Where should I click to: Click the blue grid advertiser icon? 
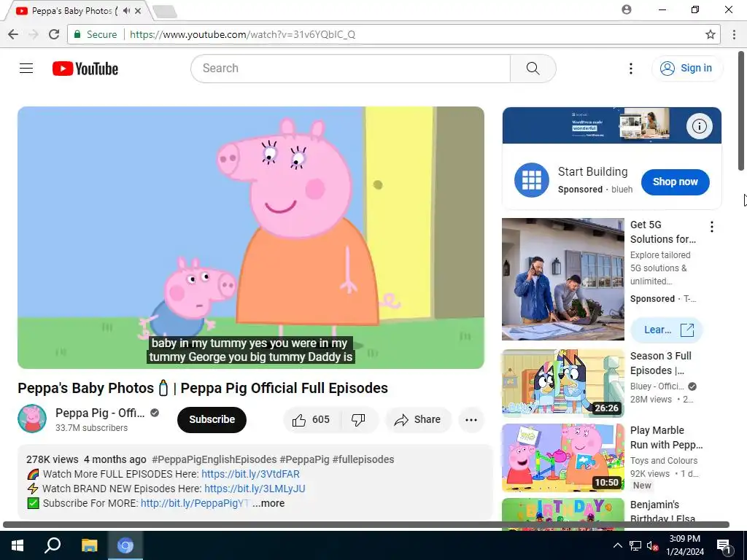click(532, 180)
